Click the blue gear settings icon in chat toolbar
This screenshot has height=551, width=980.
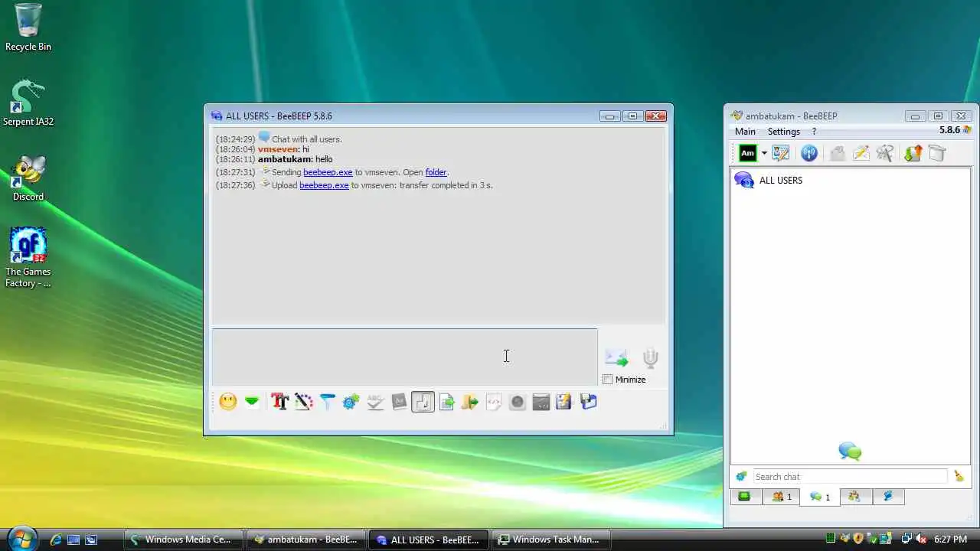[x=351, y=402]
